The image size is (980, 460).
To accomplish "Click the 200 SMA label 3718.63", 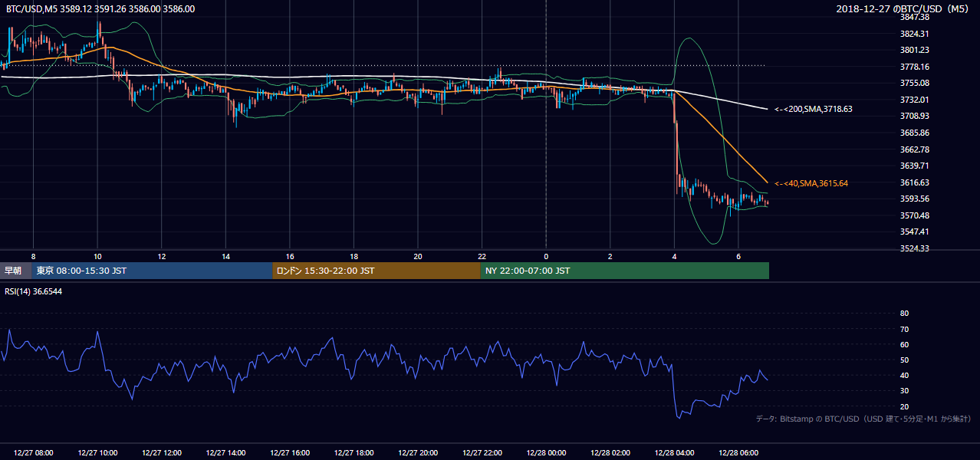I will click(814, 110).
